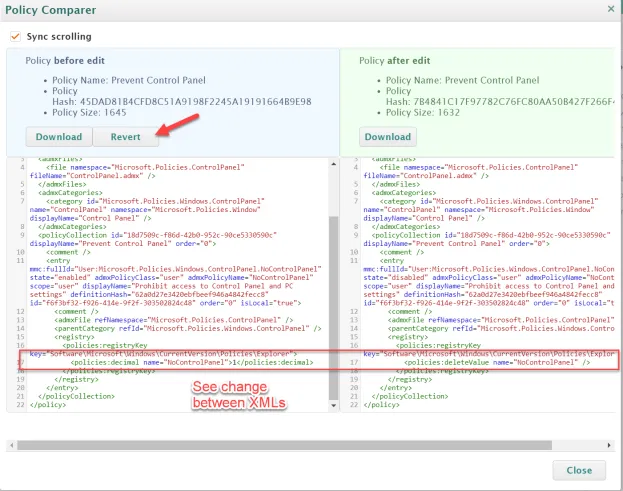Image resolution: width=623 pixels, height=491 pixels.
Task: Click </policy> closing tag in left pane
Action: [x=48, y=405]
